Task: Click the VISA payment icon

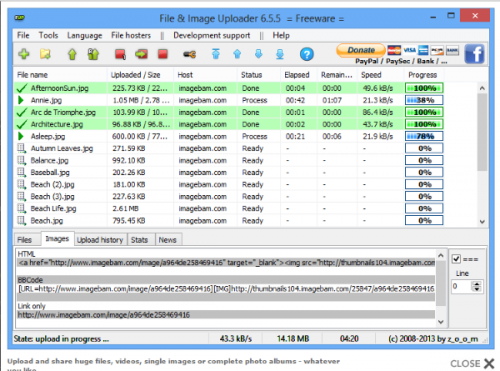Action: pyautogui.click(x=410, y=50)
